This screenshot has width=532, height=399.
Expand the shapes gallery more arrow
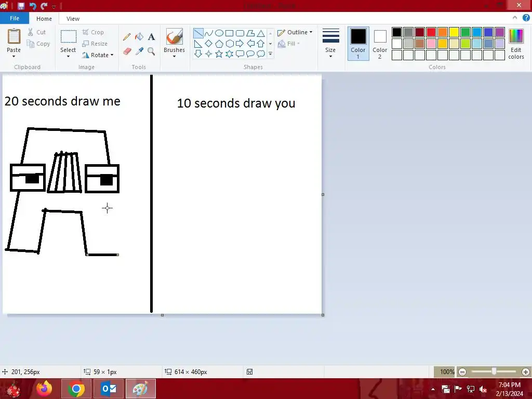tap(270, 54)
